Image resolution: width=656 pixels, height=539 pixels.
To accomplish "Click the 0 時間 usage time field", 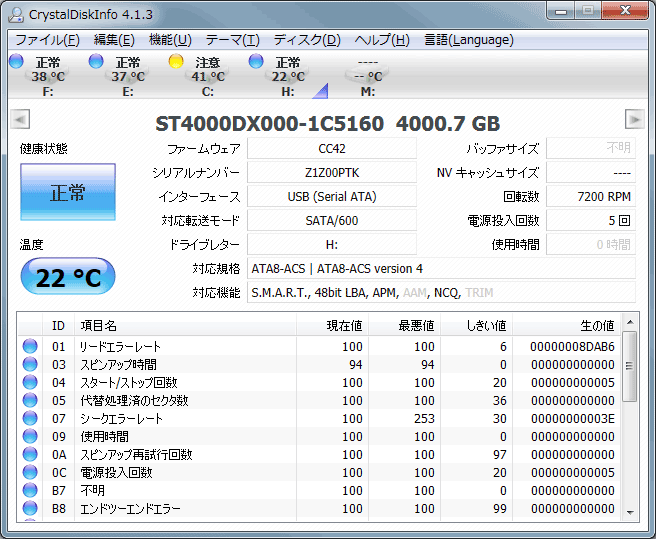I will click(591, 244).
